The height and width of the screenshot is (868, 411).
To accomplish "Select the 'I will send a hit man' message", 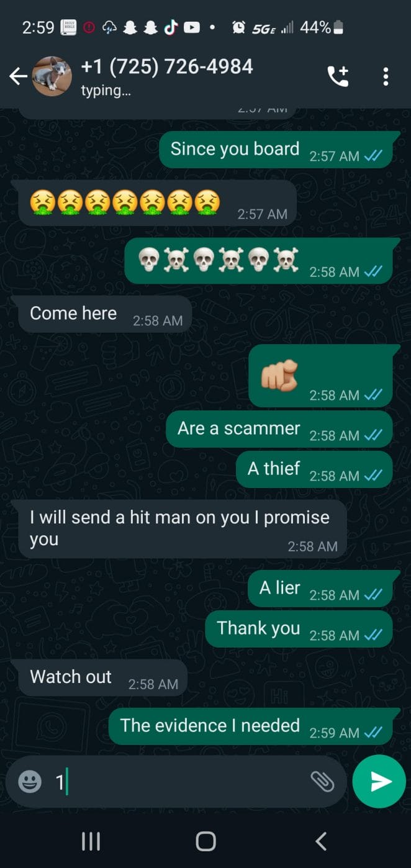I will 179,529.
